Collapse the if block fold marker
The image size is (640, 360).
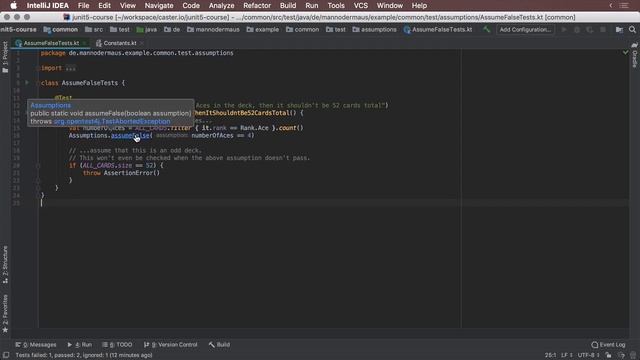click(x=38, y=165)
